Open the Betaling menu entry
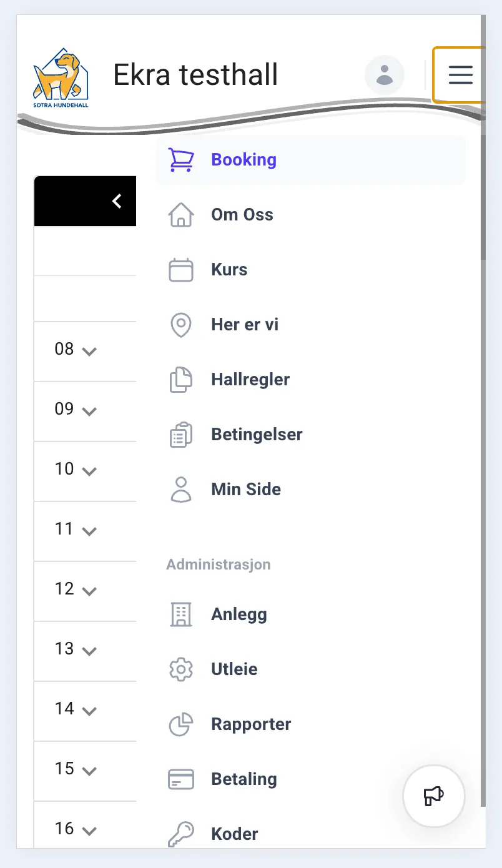The height and width of the screenshot is (868, 502). 244,779
